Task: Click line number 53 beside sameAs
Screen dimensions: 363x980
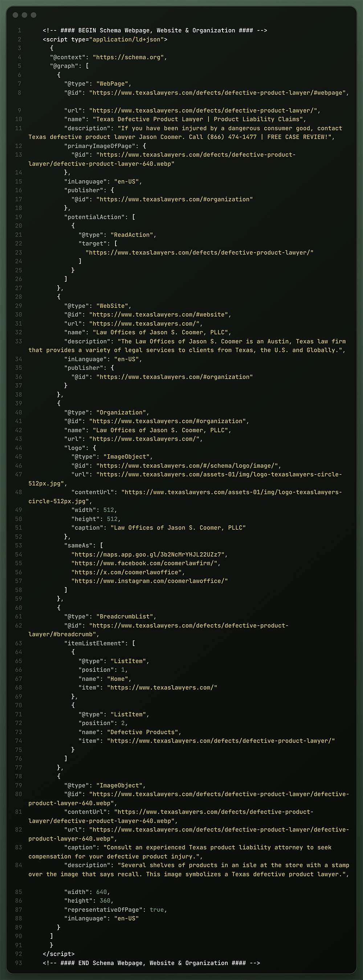Action: pyautogui.click(x=19, y=545)
